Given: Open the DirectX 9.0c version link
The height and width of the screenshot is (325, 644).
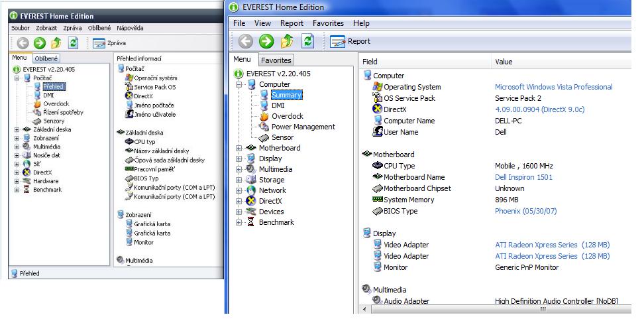Looking at the screenshot, I should click(x=540, y=109).
